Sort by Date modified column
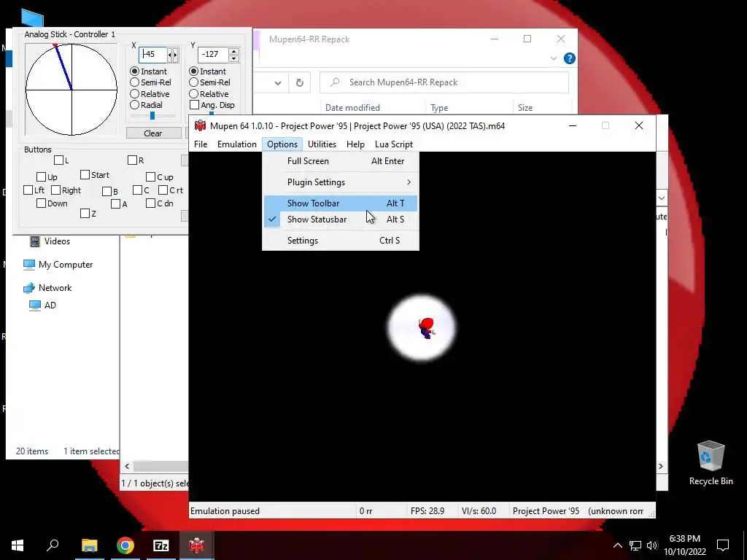 coord(352,108)
